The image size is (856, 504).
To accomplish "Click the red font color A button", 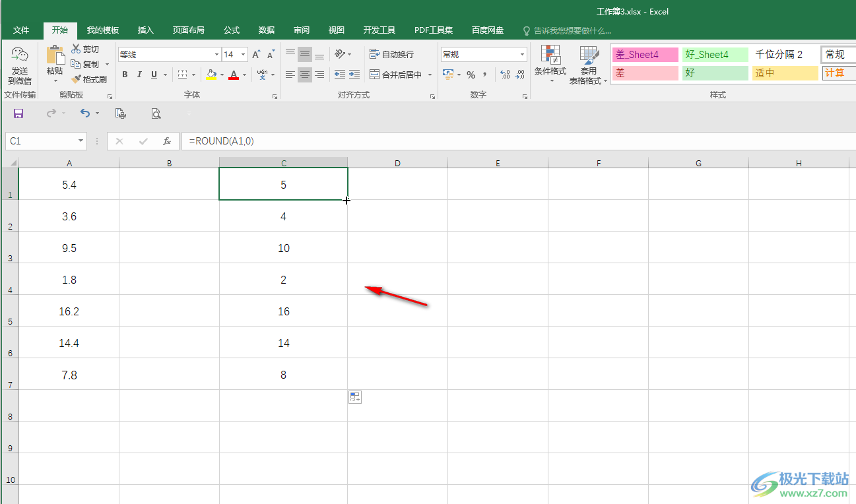I will tap(233, 75).
